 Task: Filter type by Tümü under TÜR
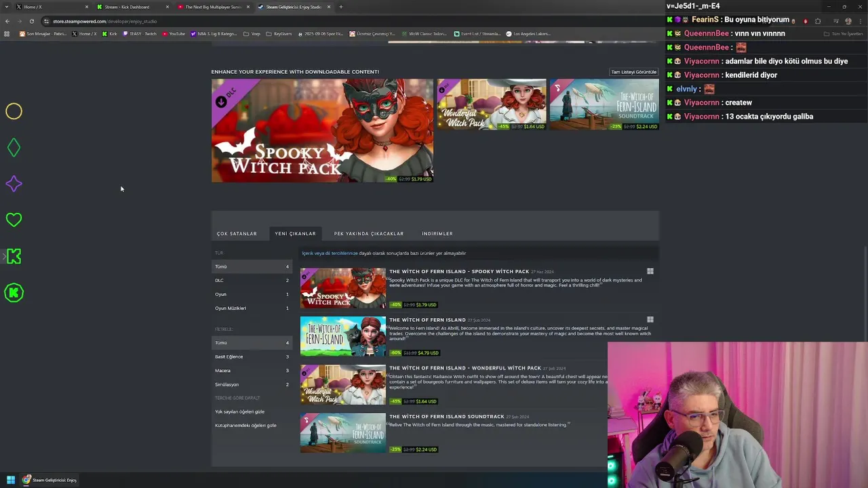tap(252, 266)
